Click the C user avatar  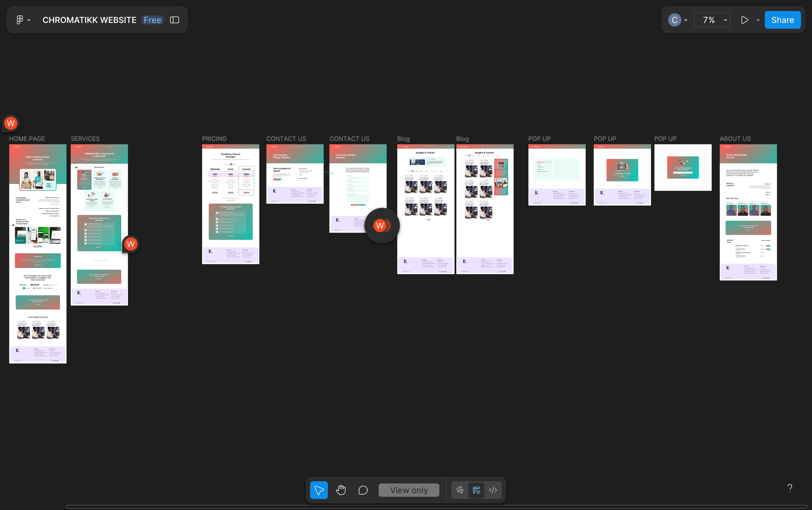pos(674,20)
